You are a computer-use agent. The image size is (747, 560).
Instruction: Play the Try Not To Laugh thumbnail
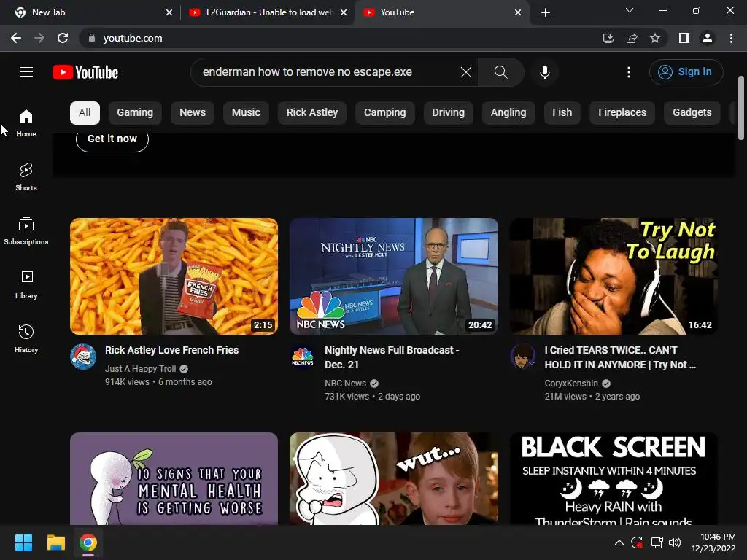tap(614, 276)
